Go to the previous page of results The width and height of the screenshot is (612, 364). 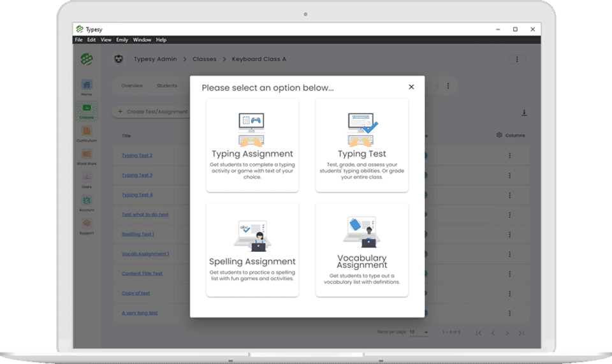(x=493, y=333)
